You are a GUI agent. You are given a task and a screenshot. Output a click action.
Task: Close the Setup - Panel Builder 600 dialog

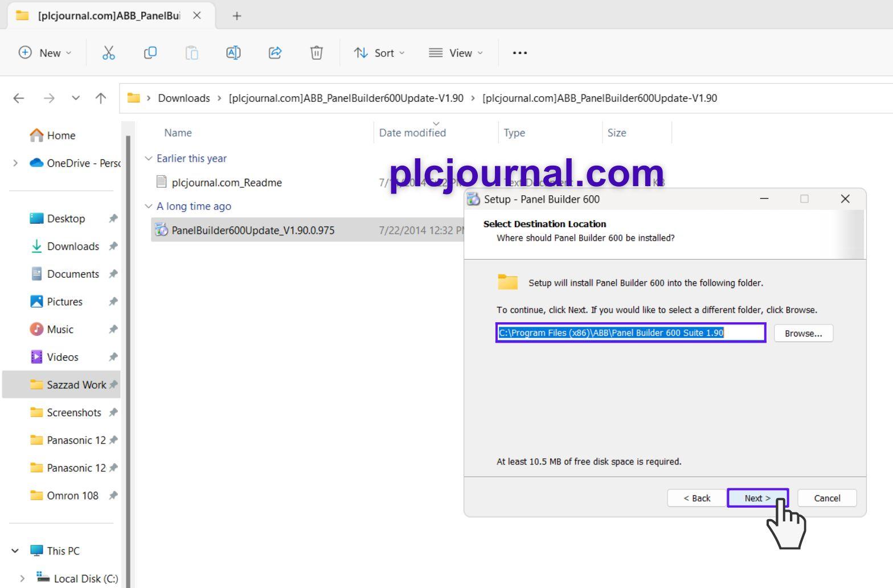click(845, 199)
